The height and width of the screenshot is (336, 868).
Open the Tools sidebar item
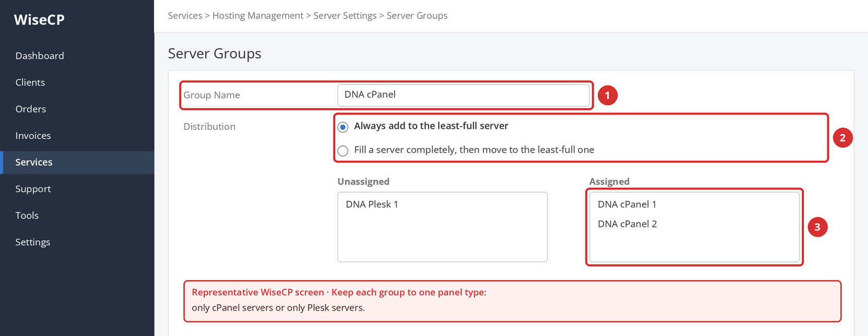pos(27,215)
